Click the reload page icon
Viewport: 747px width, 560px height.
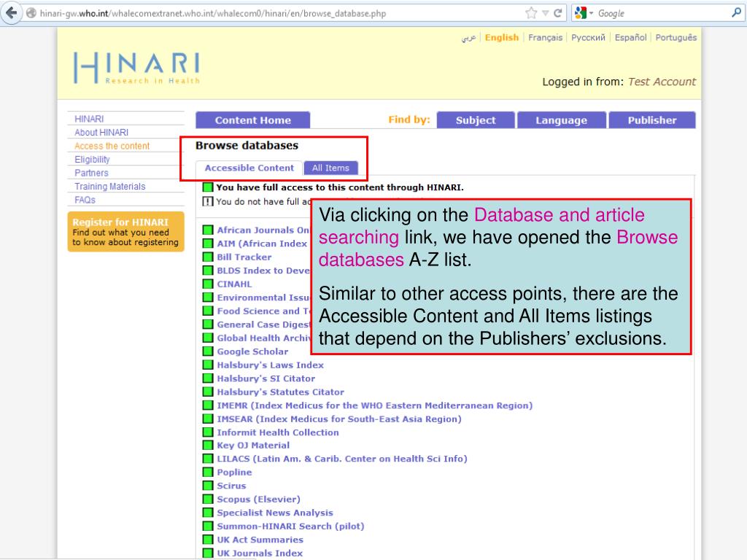click(x=558, y=13)
